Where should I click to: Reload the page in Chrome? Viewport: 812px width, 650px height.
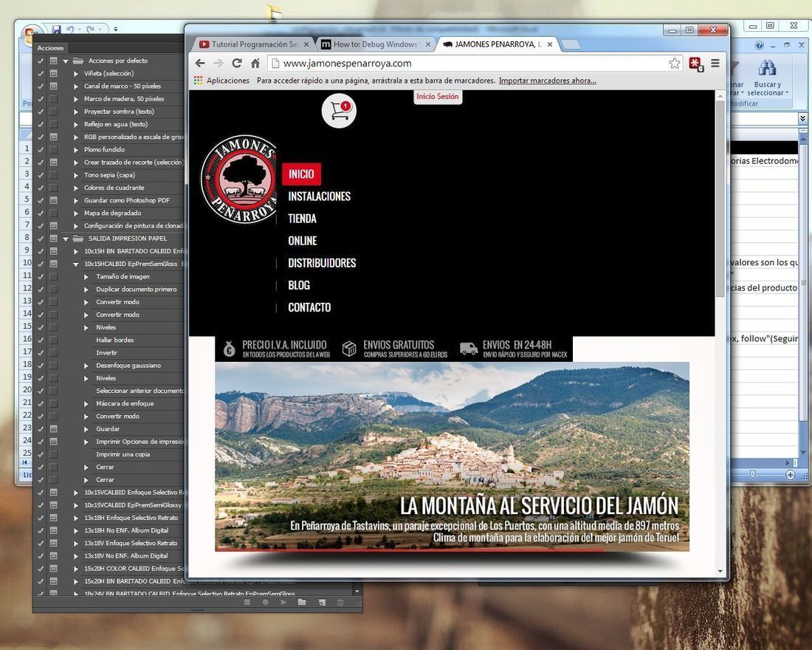click(x=237, y=64)
